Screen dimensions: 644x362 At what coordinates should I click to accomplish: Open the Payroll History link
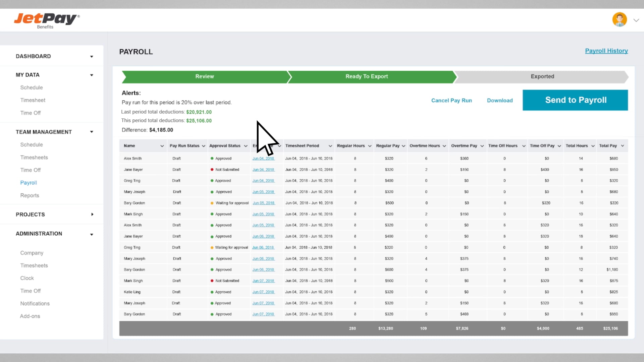coord(606,51)
